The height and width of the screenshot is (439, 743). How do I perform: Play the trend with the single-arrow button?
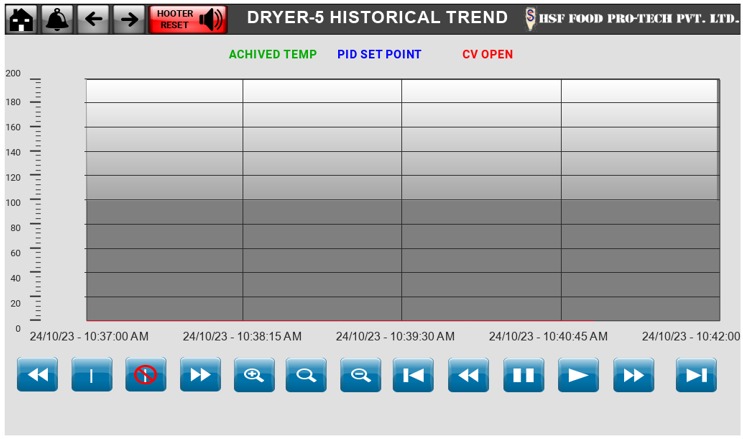(578, 375)
